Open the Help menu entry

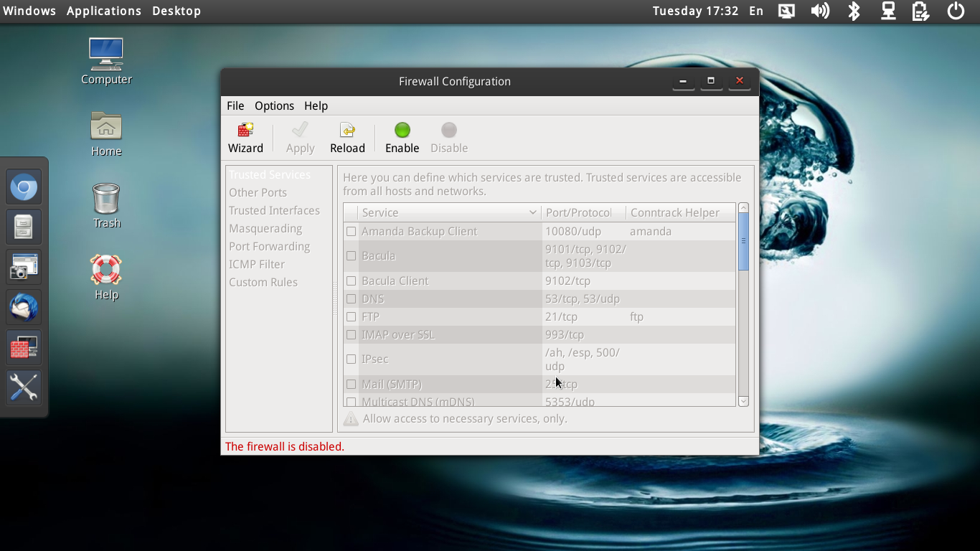click(x=316, y=105)
